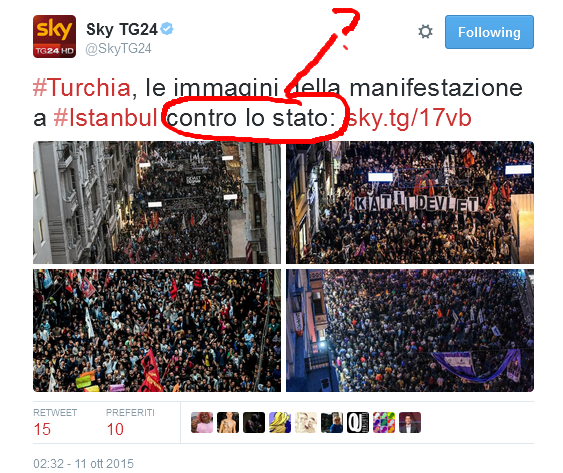Image resolution: width=563 pixels, height=473 pixels.
Task: Open the KATIL DEVLET banner photo
Action: click(x=410, y=203)
